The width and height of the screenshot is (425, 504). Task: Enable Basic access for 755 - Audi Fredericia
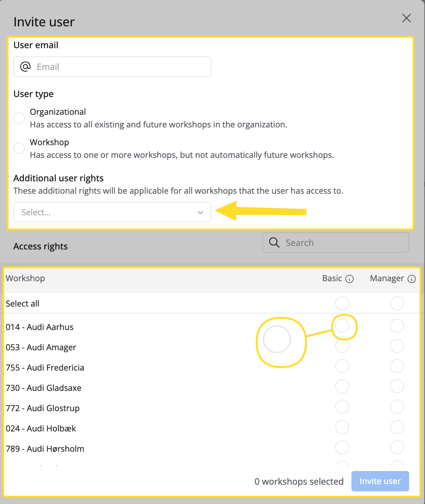(342, 366)
